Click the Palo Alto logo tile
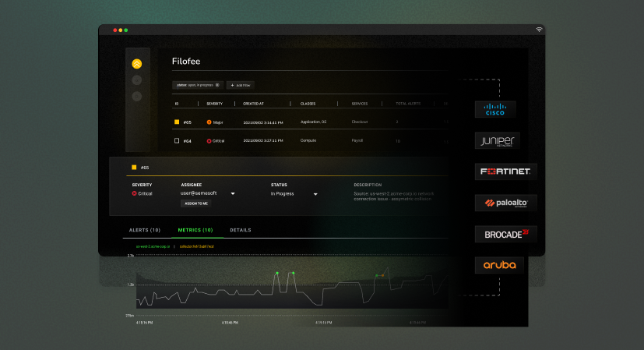The image size is (644, 350). click(x=505, y=203)
